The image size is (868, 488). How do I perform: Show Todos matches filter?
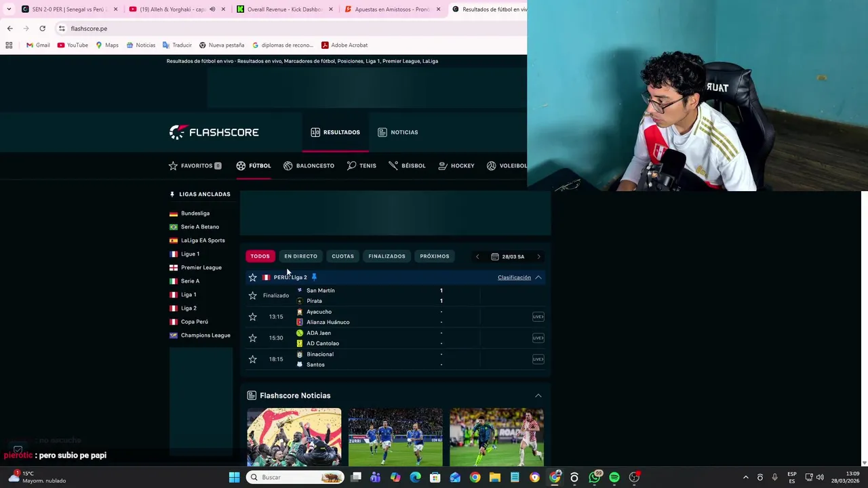coord(260,256)
